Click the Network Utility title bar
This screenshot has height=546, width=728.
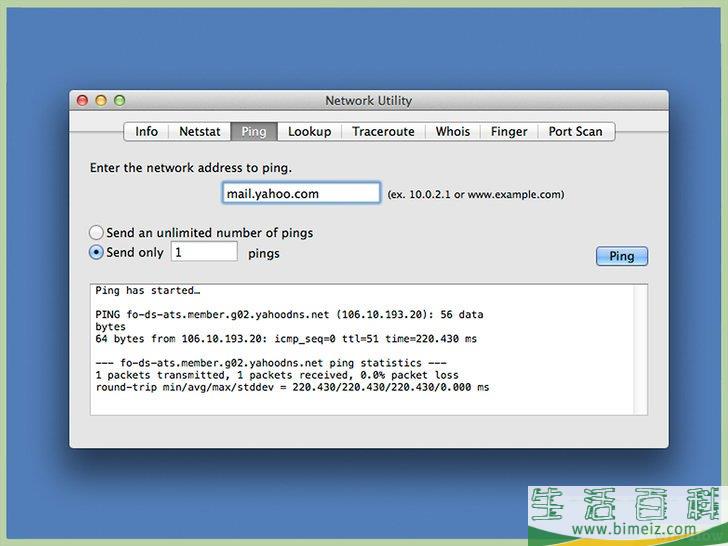click(368, 101)
